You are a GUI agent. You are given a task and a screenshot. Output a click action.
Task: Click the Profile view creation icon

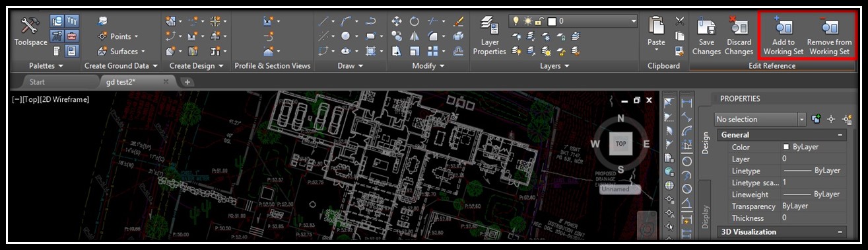[x=268, y=22]
